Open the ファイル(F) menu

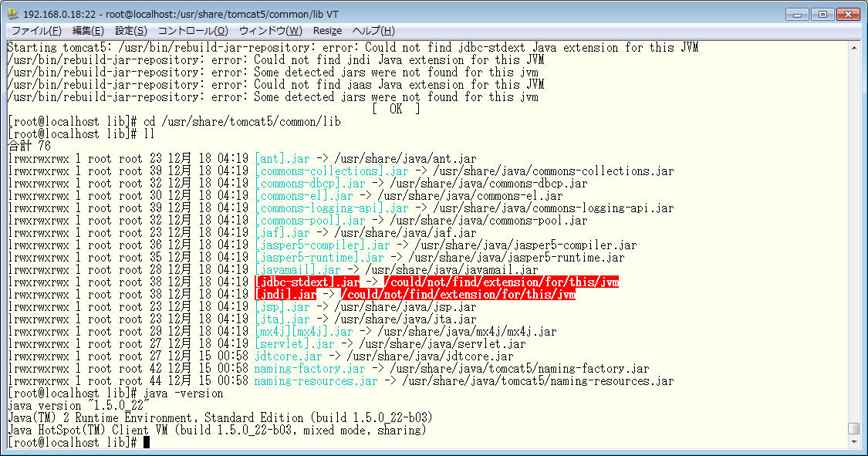pos(36,31)
